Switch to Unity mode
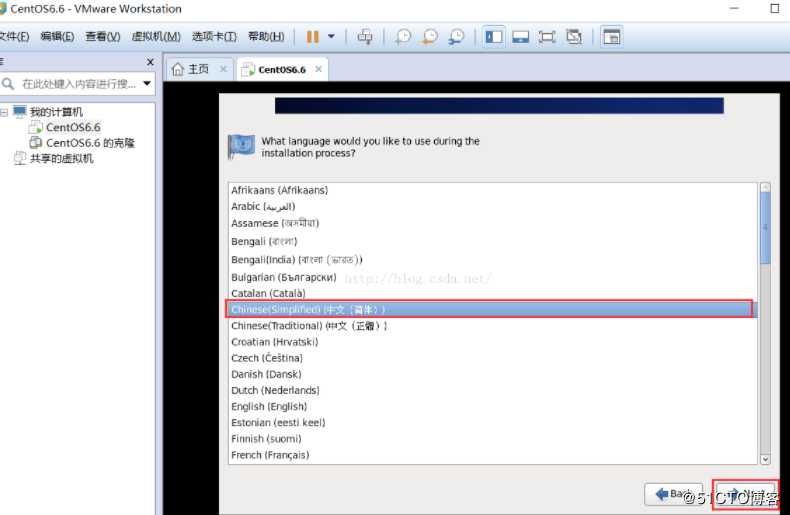Screen dimensions: 790x515 pos(574,36)
